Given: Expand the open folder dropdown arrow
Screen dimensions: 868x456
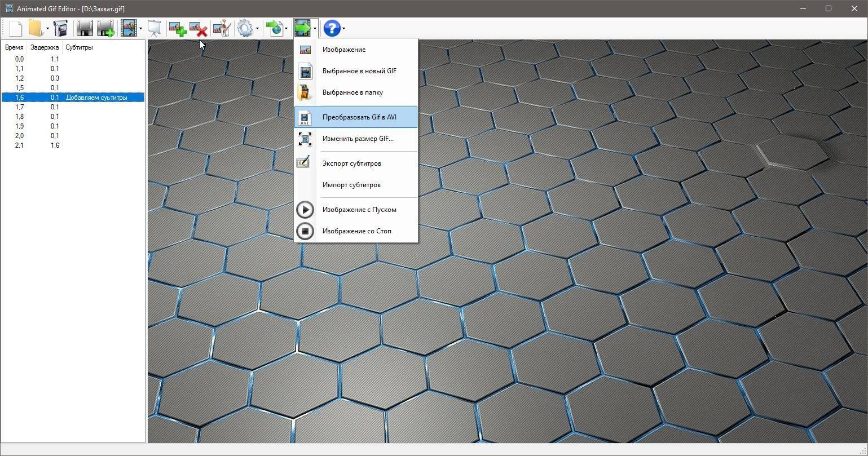Looking at the screenshot, I should (47, 28).
